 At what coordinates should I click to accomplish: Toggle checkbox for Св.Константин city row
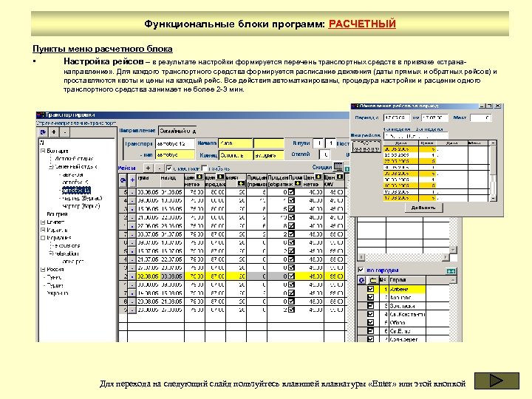[x=370, y=314]
